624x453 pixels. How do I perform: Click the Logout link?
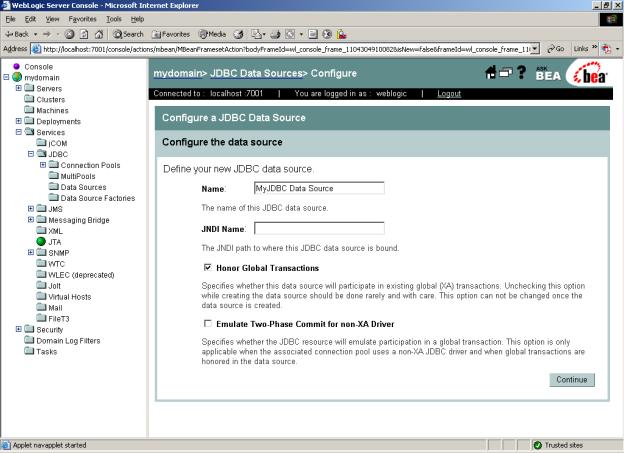449,94
